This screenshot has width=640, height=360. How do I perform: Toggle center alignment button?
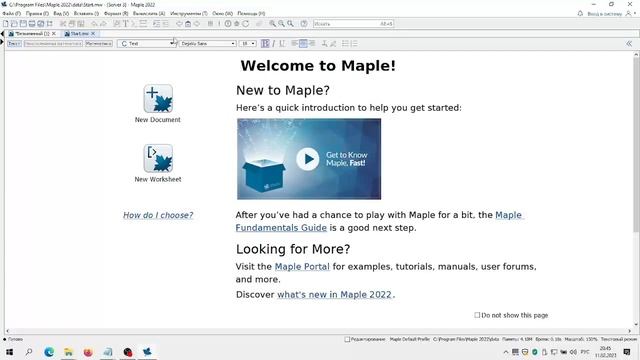coord(303,43)
